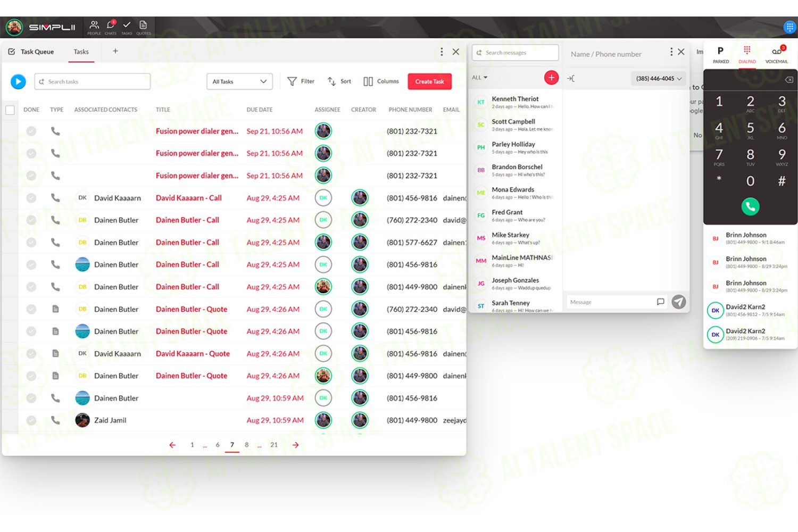Image resolution: width=798 pixels, height=532 pixels.
Task: Open Sarah Tenney conversation
Action: (x=515, y=305)
